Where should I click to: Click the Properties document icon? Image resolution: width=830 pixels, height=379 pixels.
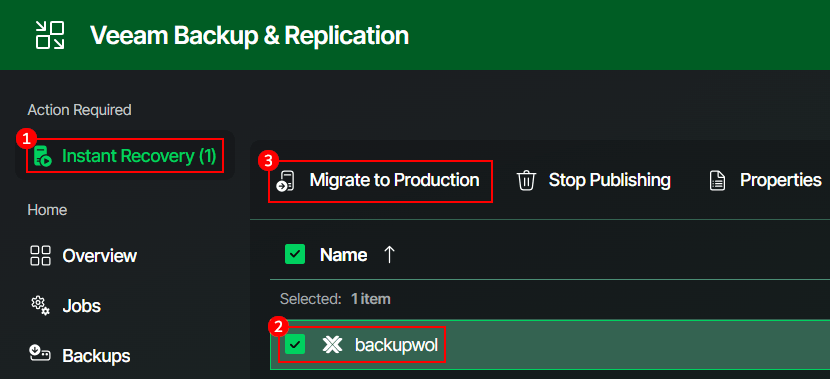(717, 181)
